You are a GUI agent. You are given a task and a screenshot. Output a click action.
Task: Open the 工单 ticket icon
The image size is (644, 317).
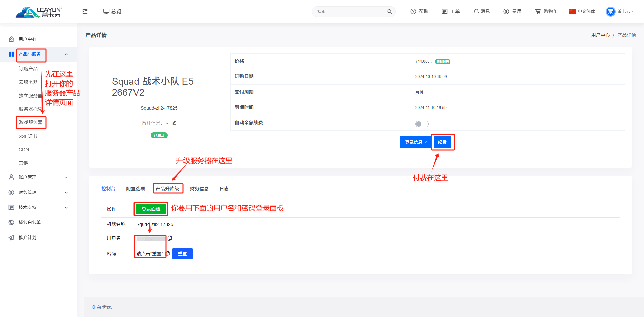point(445,11)
